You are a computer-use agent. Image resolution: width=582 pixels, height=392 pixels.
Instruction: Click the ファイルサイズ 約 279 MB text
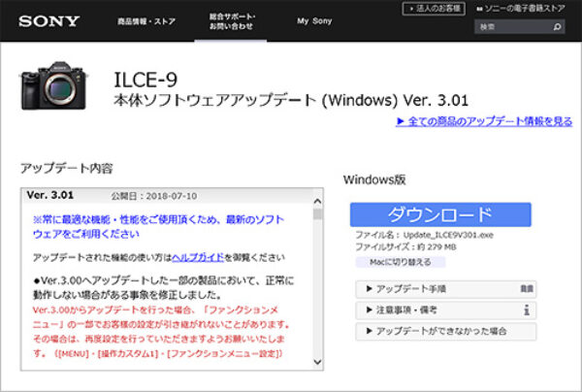(405, 246)
